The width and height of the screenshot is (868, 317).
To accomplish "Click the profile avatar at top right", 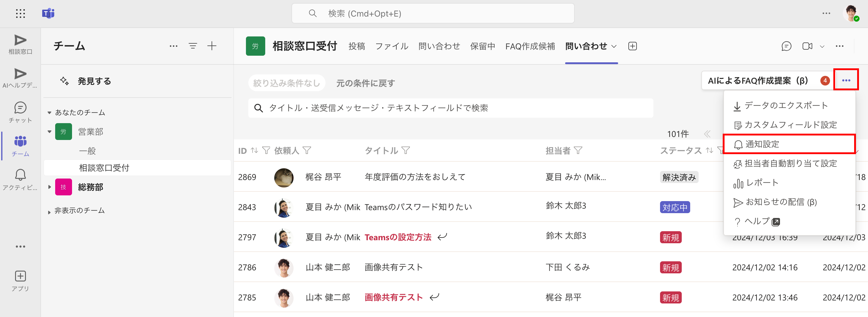I will click(851, 14).
